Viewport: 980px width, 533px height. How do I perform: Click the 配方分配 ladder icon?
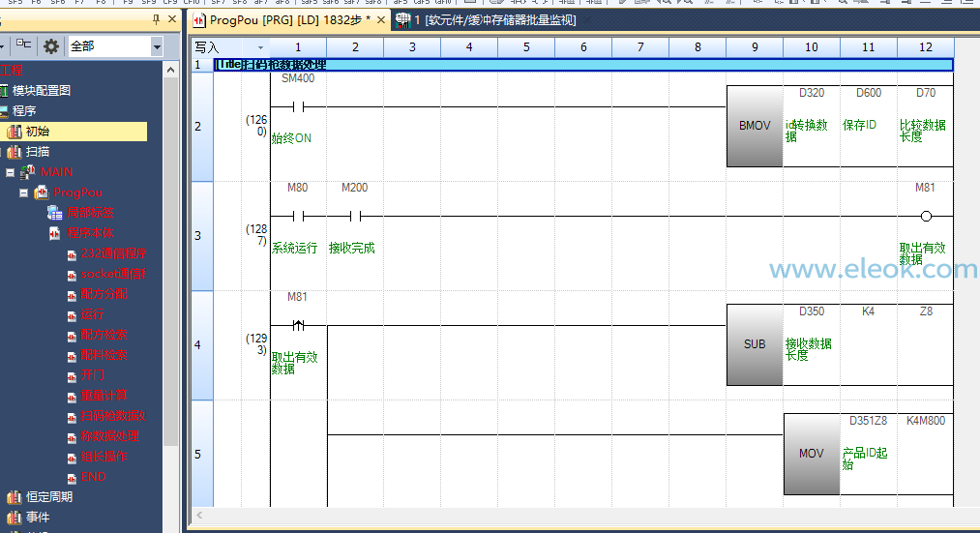click(72, 295)
